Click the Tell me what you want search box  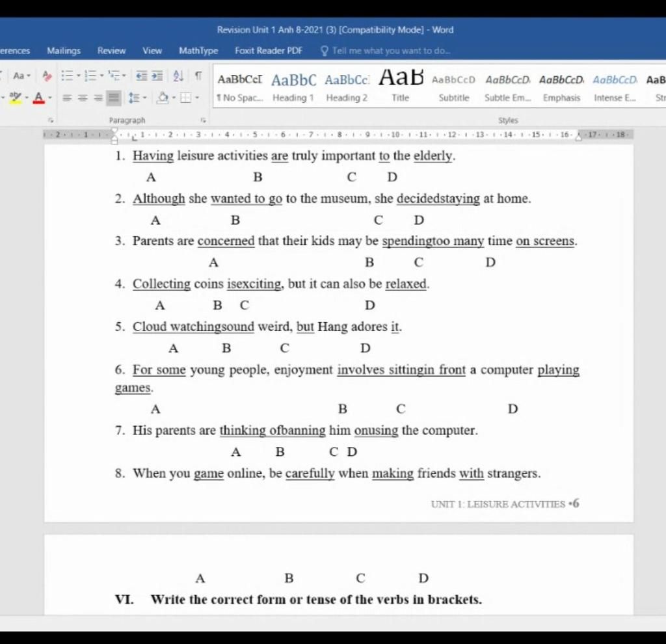pos(391,51)
